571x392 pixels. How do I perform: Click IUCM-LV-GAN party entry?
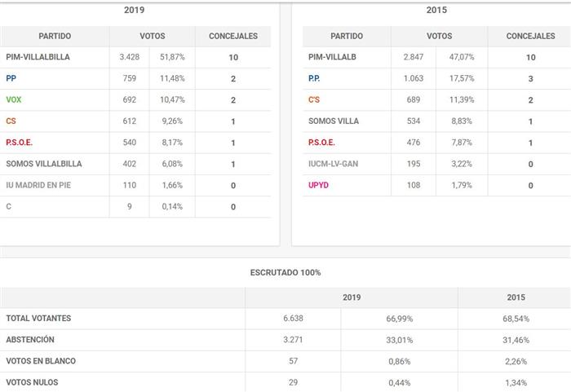tap(333, 164)
